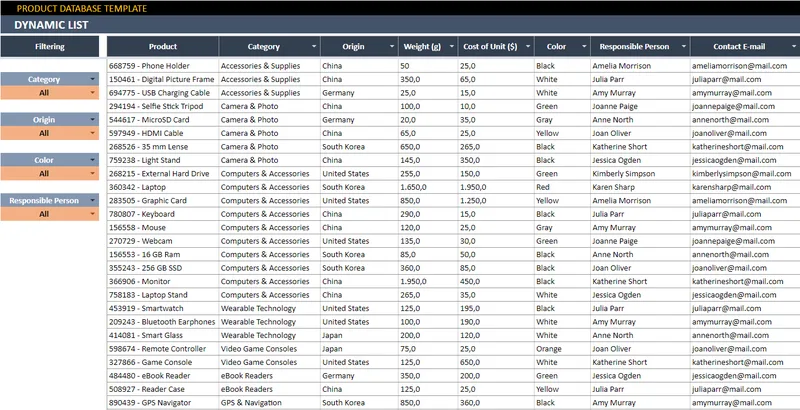Select cell '209243 - Bluetooth Earphones'
Image resolution: width=800 pixels, height=410 pixels.
(x=163, y=322)
